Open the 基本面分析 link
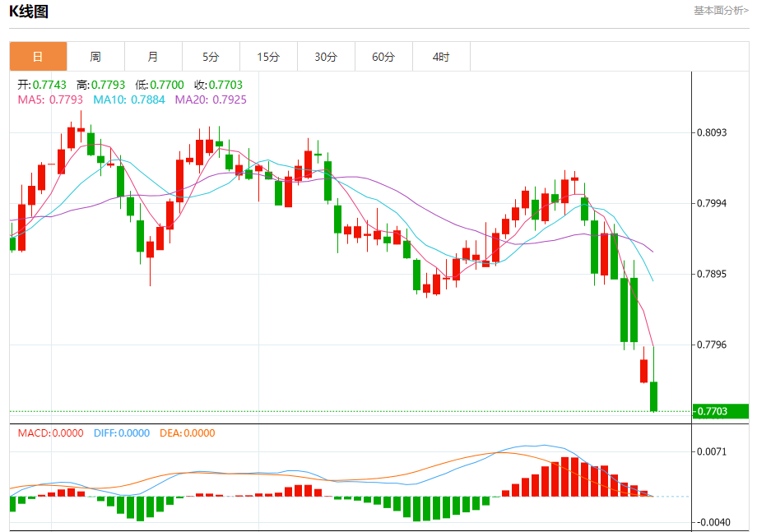This screenshot has width=757, height=532. [721, 11]
